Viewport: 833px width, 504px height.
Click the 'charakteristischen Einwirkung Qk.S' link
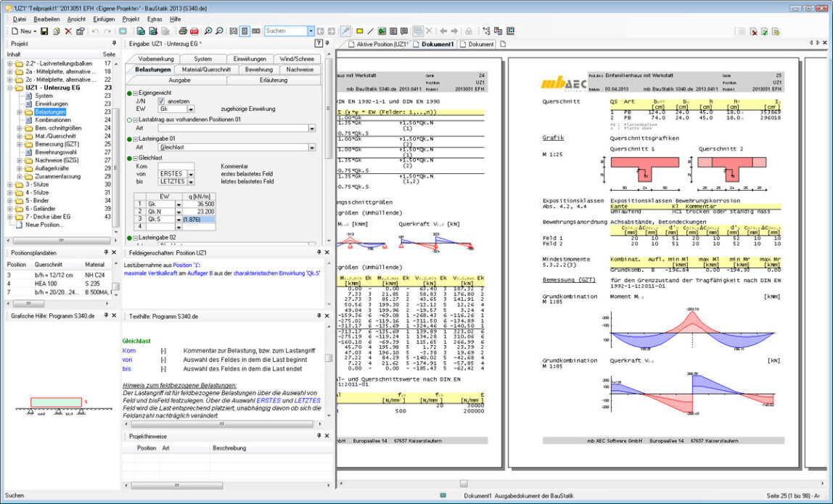pos(277,273)
